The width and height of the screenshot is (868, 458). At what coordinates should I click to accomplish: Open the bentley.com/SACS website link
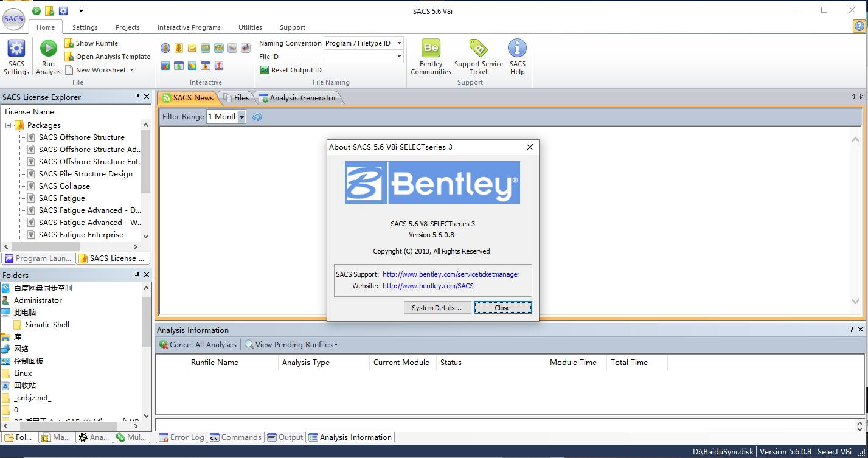[428, 286]
